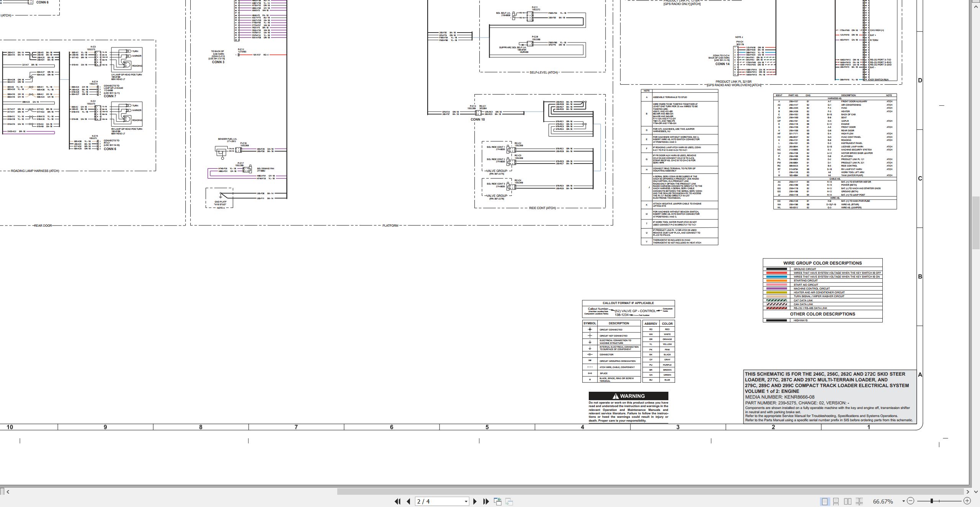Go to the previous page

[x=408, y=501]
